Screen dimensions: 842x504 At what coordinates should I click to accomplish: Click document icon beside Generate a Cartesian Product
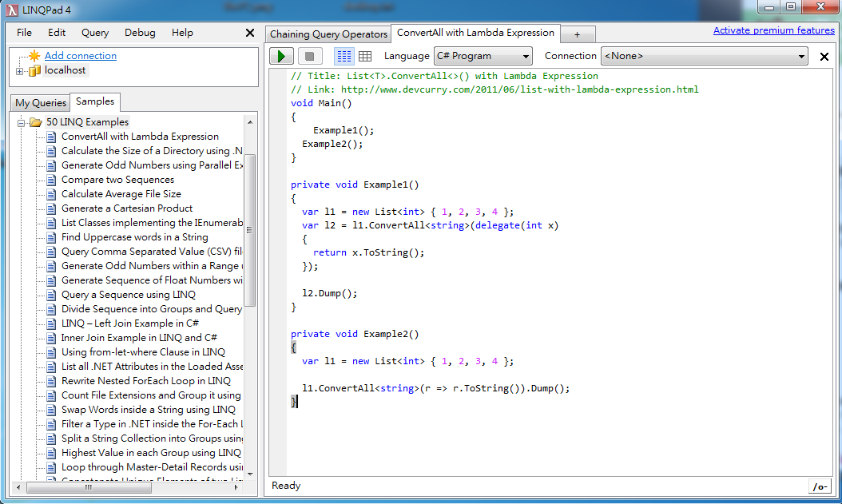click(x=51, y=208)
